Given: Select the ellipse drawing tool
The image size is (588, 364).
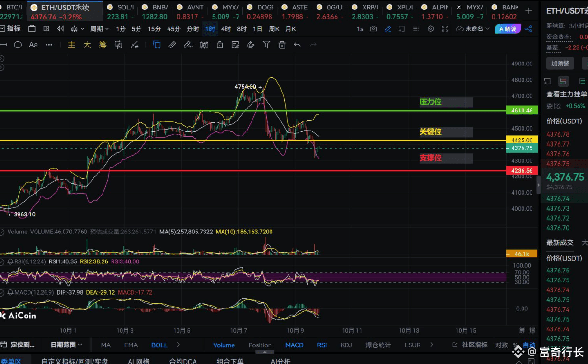Looking at the screenshot, I should point(18,45).
